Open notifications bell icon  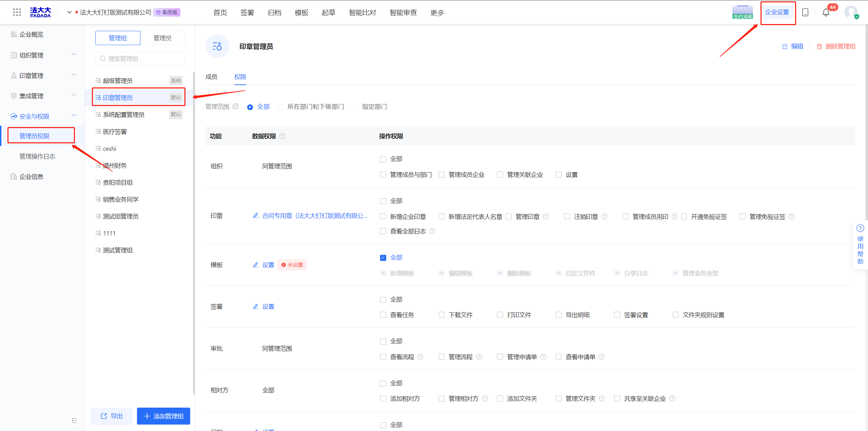pyautogui.click(x=826, y=13)
